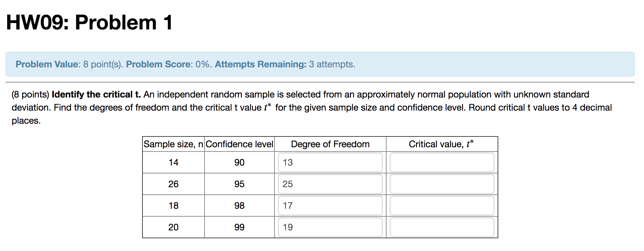Click the Confidence level column header
This screenshot has width=644, height=251.
(x=239, y=144)
